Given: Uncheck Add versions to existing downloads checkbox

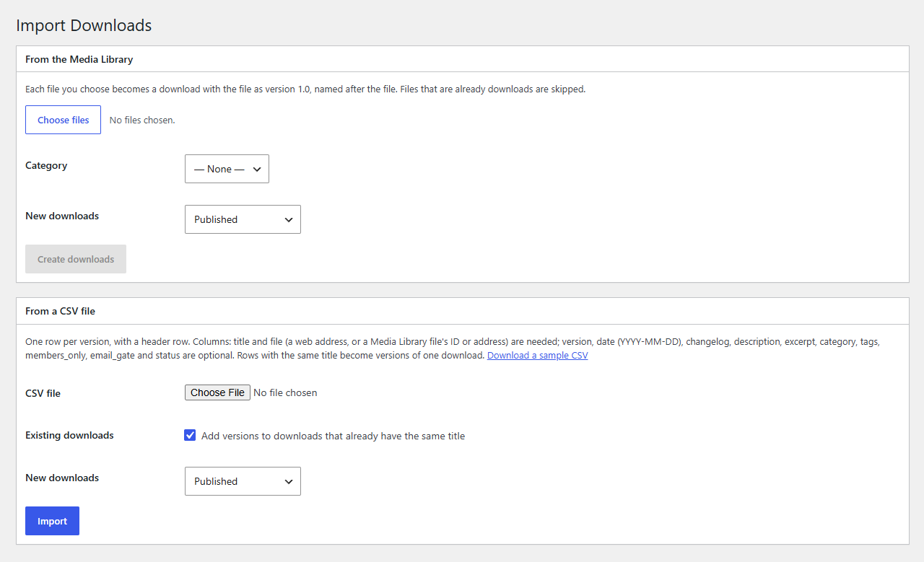Looking at the screenshot, I should (x=190, y=435).
